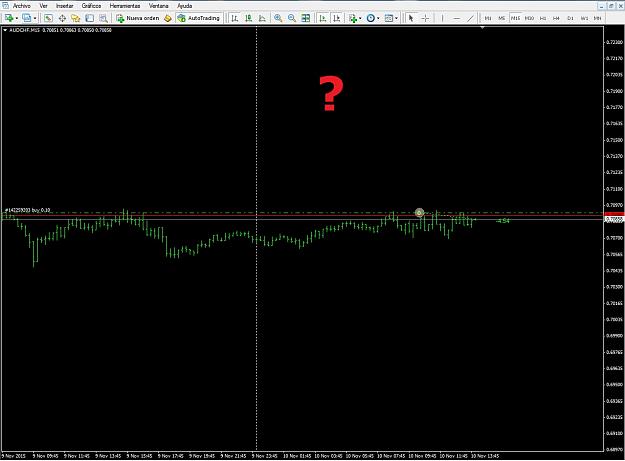Click the application icon beside Archivo
The image size is (625, 461).
click(x=5, y=6)
